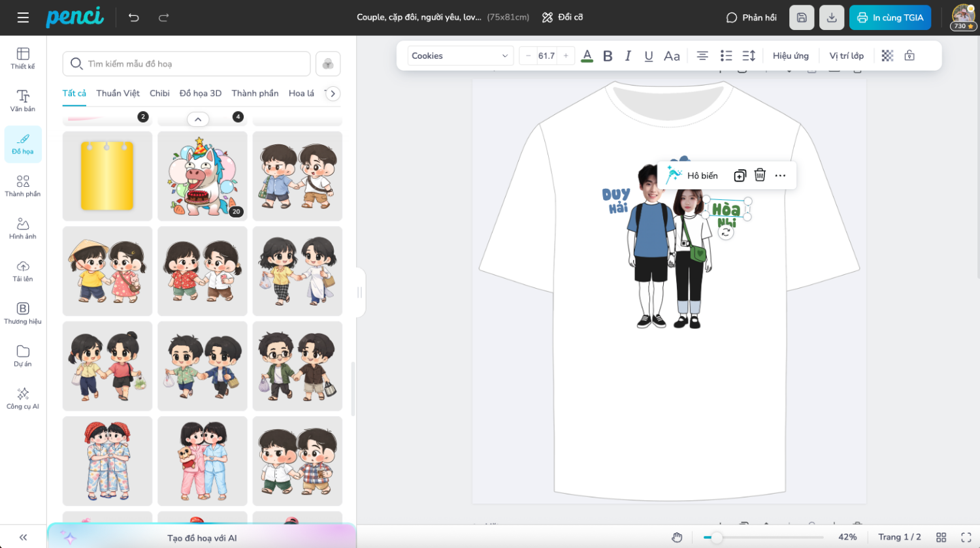Toggle italic text style
This screenshot has width=980, height=548.
click(x=628, y=56)
